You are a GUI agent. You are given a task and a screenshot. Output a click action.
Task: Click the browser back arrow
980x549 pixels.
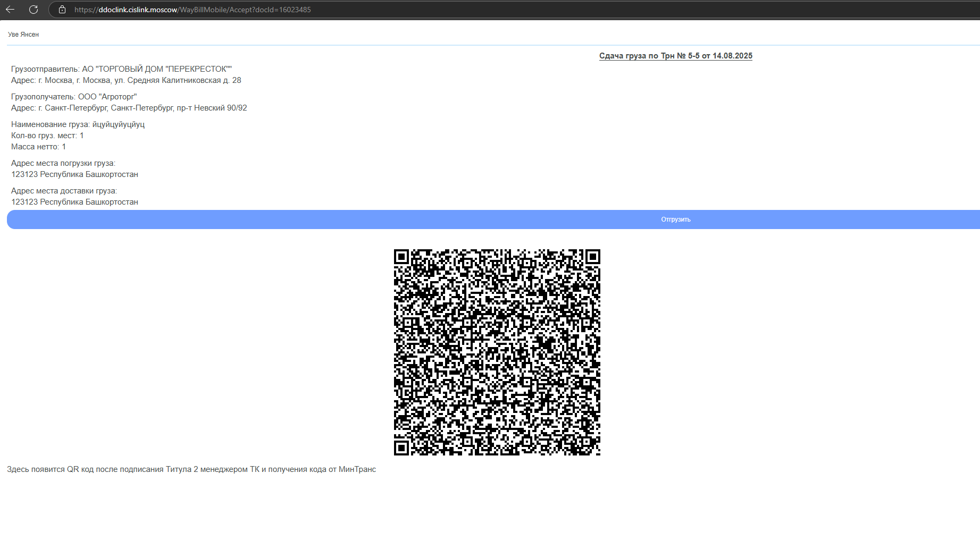10,10
